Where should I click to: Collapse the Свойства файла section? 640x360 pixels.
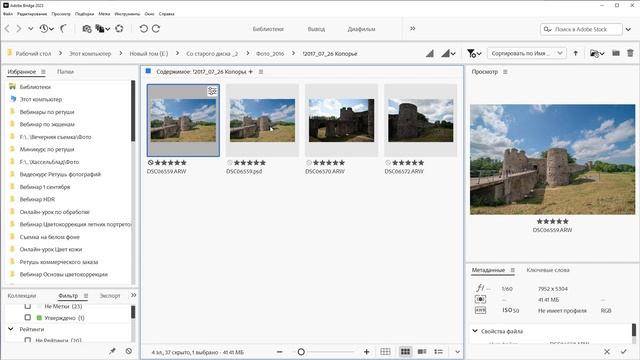pos(475,331)
